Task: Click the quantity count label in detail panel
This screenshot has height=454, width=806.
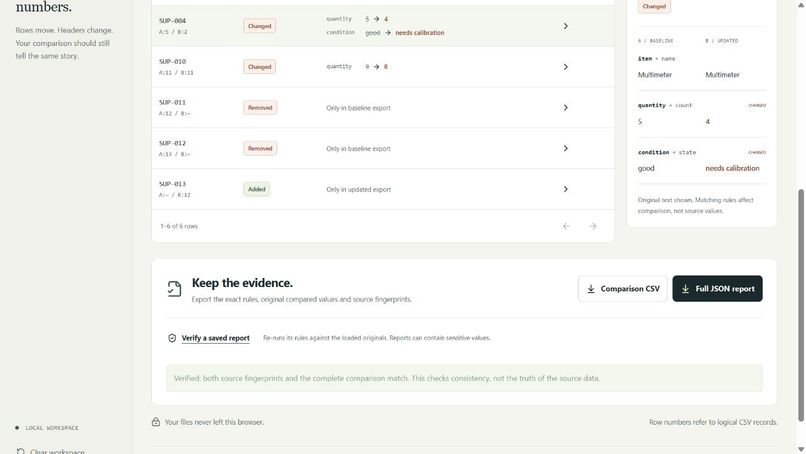Action: point(665,105)
